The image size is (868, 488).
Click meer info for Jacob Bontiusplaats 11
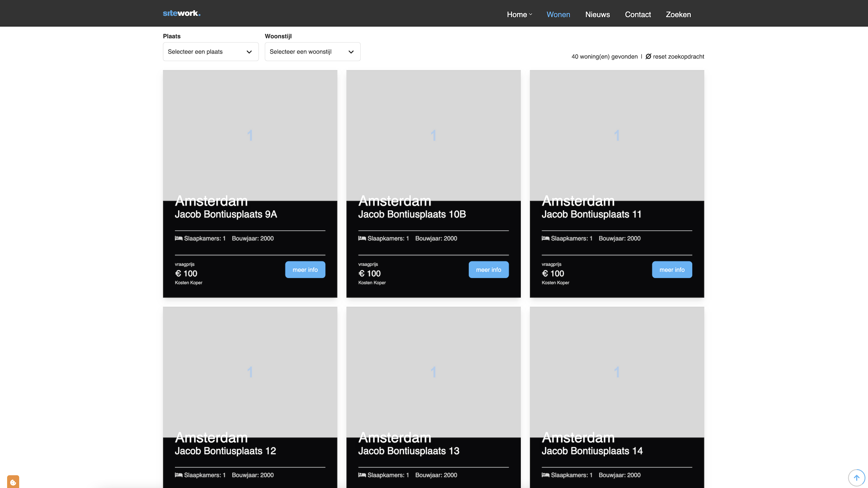point(671,270)
